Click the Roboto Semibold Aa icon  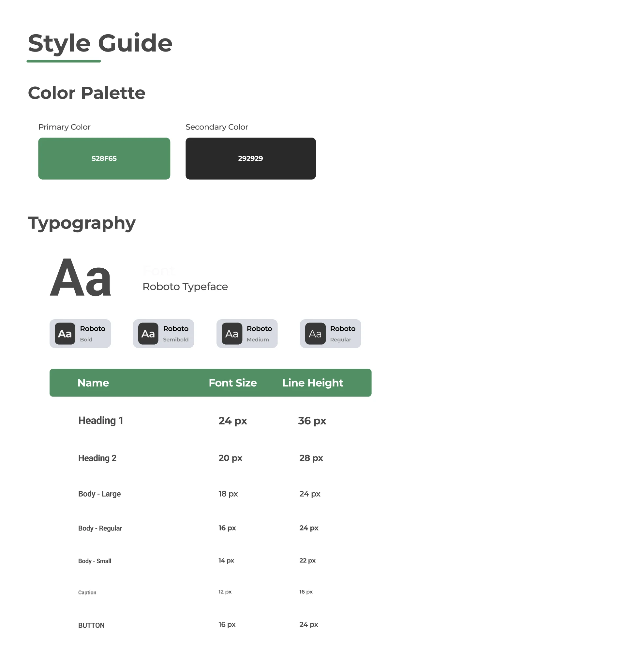coord(148,333)
